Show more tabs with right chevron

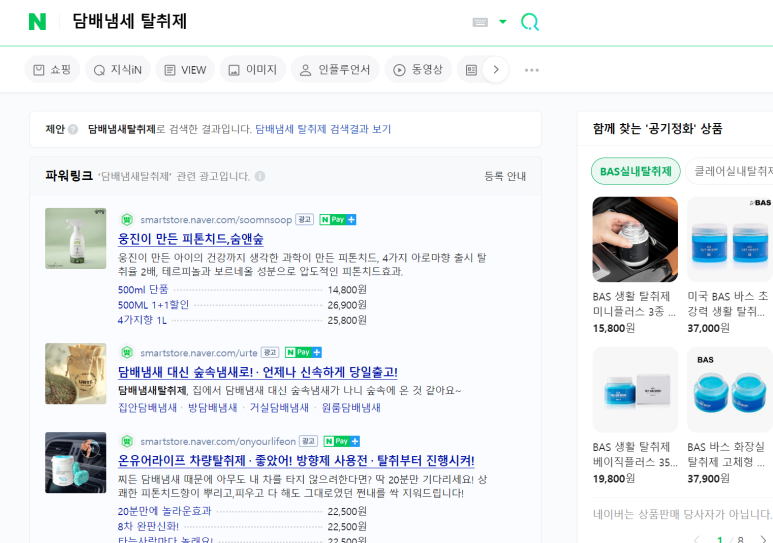tap(496, 70)
